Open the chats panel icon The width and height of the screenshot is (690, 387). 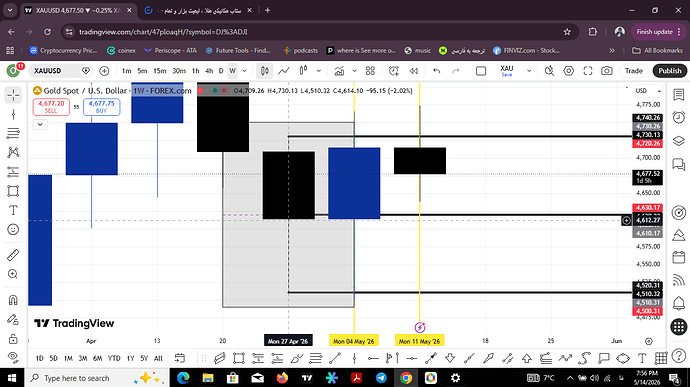(679, 165)
